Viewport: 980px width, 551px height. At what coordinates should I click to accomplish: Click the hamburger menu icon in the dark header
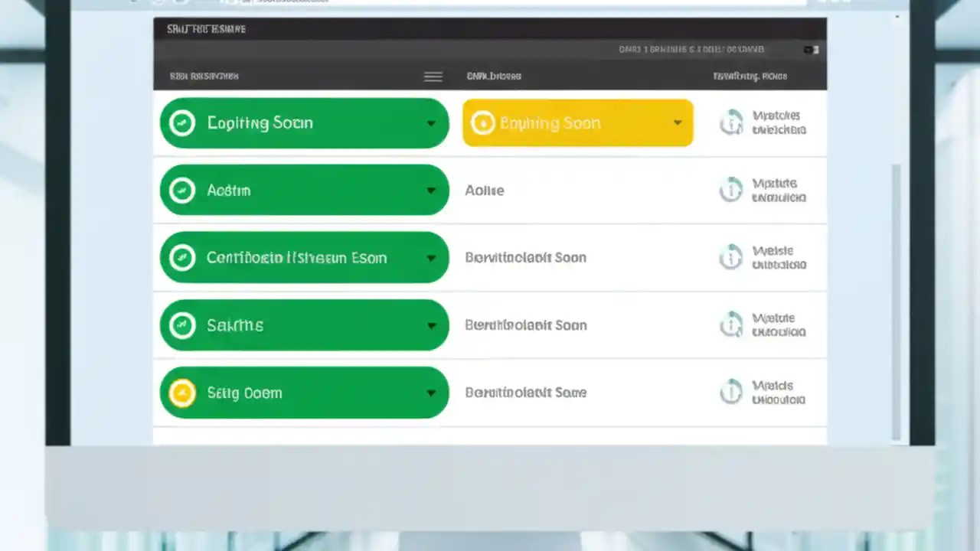point(433,76)
